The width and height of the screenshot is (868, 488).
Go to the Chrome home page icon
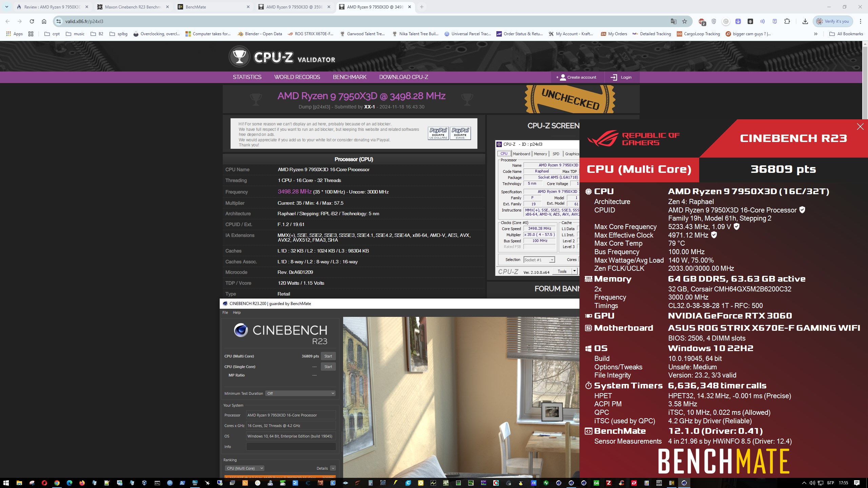point(44,21)
